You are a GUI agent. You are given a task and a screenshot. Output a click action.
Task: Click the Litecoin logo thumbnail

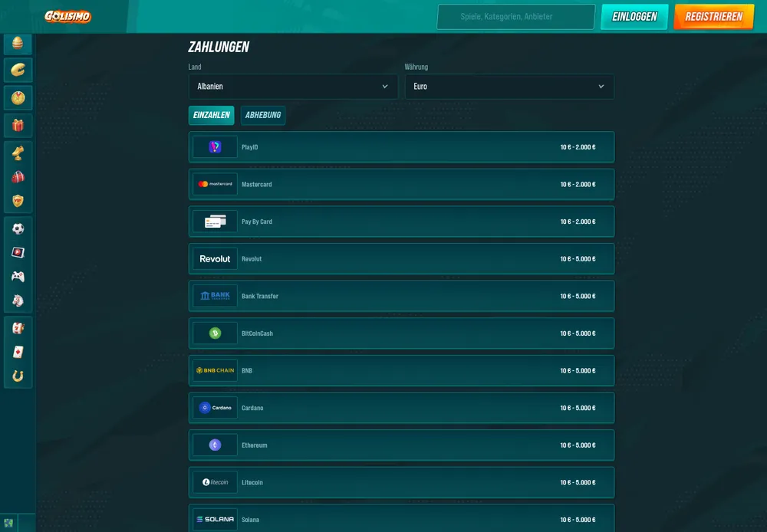(215, 482)
